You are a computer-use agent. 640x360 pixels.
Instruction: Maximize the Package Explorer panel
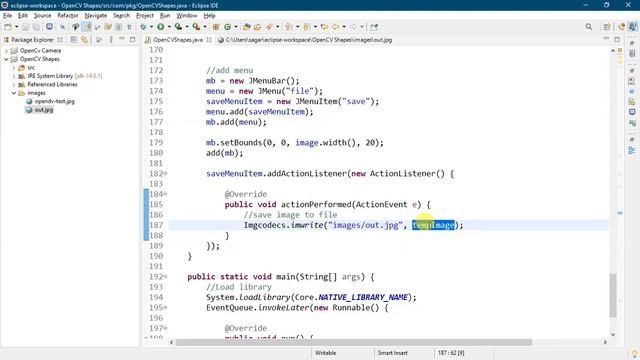(x=133, y=40)
